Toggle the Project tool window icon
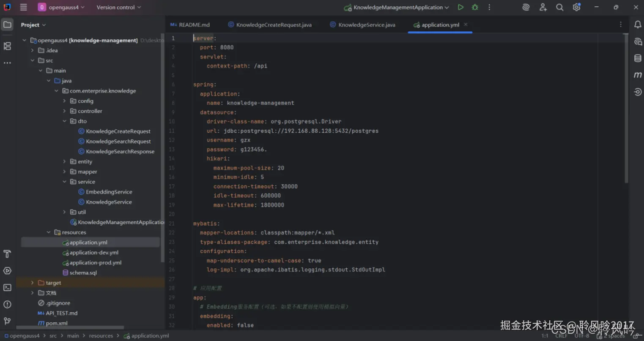644x341 pixels. [x=7, y=25]
